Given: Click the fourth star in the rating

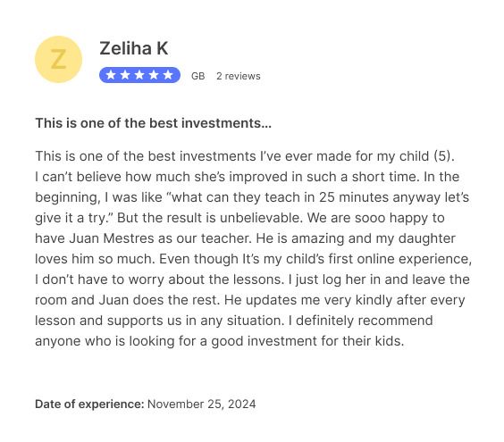Looking at the screenshot, I should pyautogui.click(x=154, y=75).
